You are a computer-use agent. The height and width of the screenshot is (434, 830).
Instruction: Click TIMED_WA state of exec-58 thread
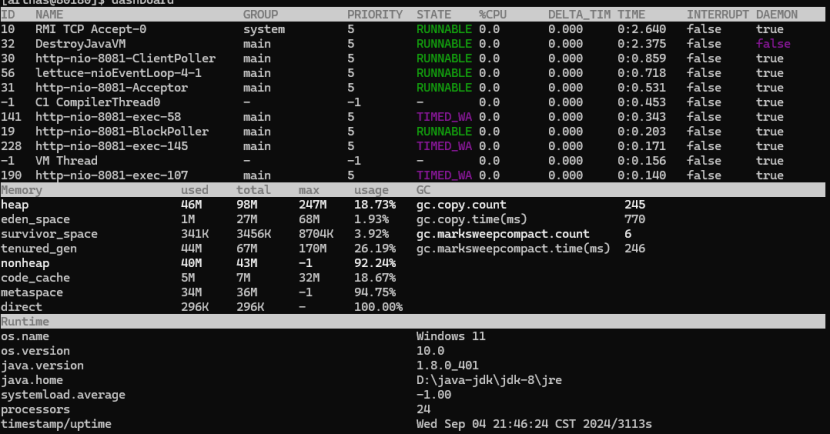pyautogui.click(x=444, y=117)
